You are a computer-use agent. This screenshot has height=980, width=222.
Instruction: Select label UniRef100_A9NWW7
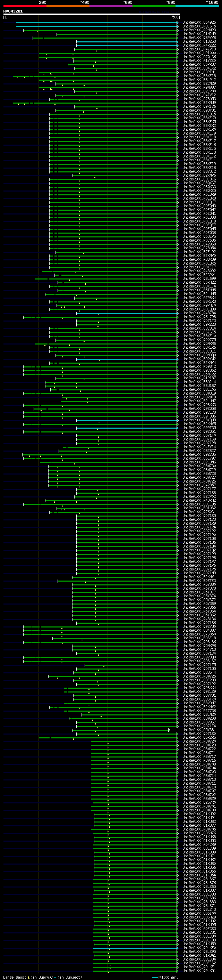pos(199,88)
